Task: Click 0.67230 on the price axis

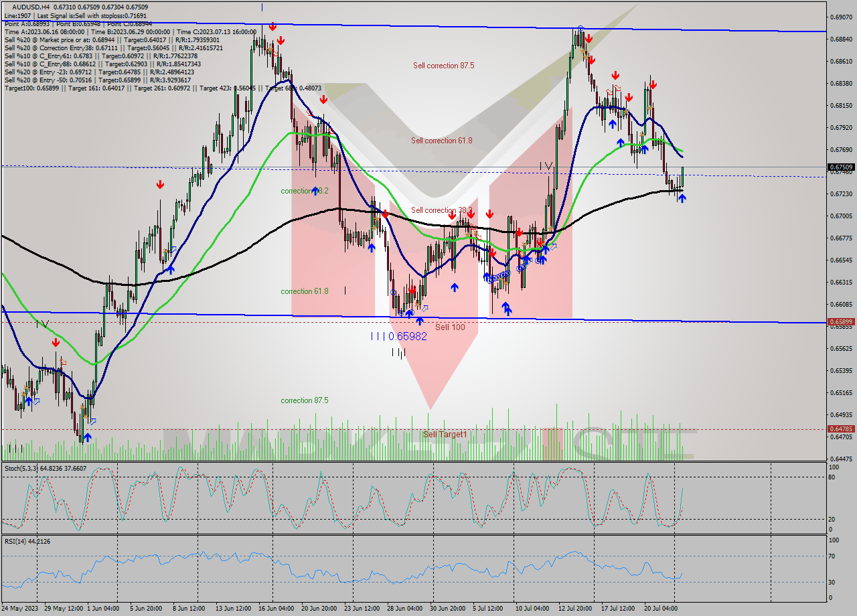Action: 842,194
